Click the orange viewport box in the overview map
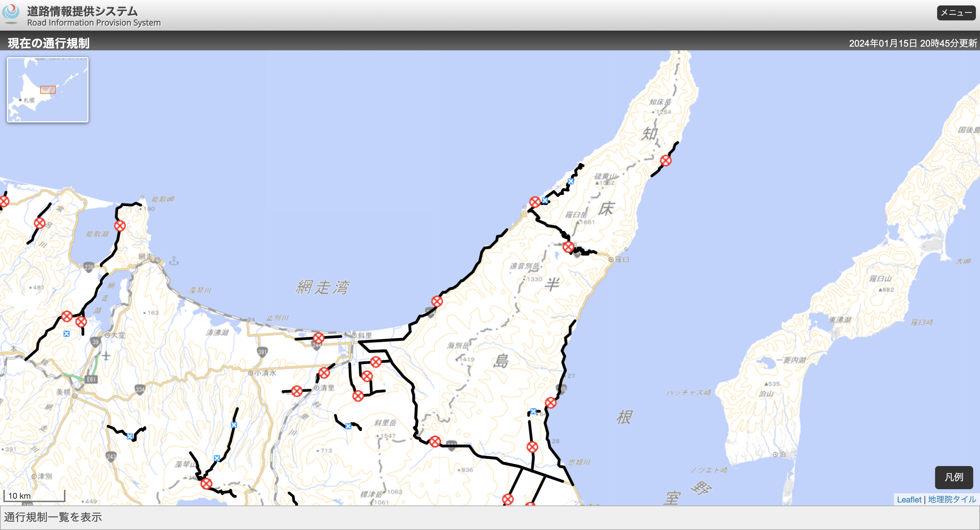 pyautogui.click(x=48, y=89)
